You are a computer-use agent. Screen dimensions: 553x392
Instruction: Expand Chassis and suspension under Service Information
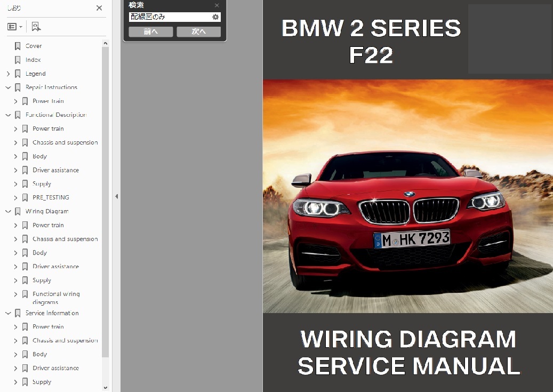(15, 340)
